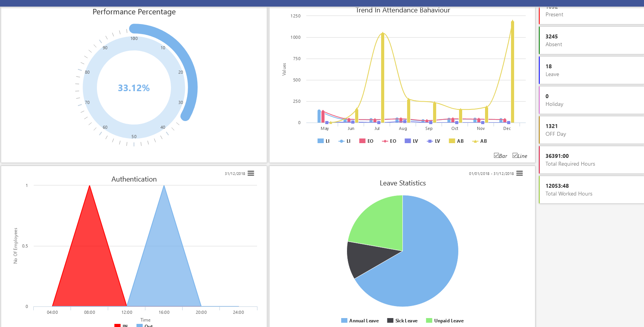Click the 01/01/2018 - 31/12/2018 date range
This screenshot has width=644, height=327.
(x=491, y=174)
